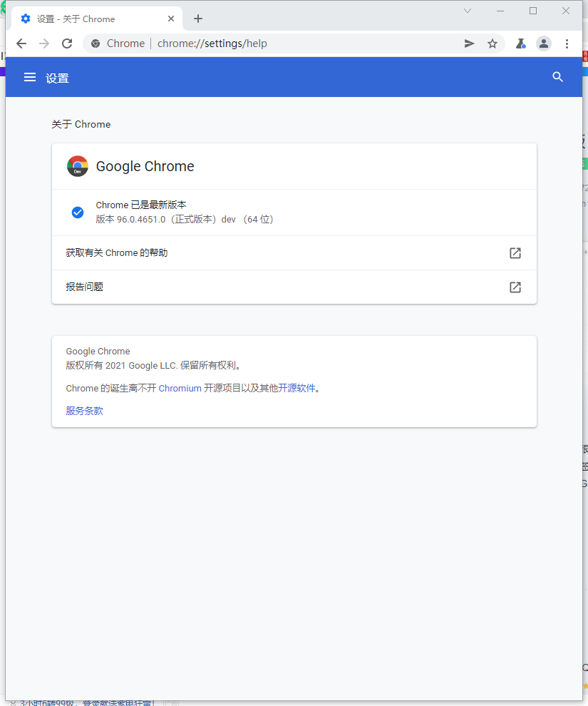Open the profile avatar menu
Screen dimensions: 588x706
point(544,44)
